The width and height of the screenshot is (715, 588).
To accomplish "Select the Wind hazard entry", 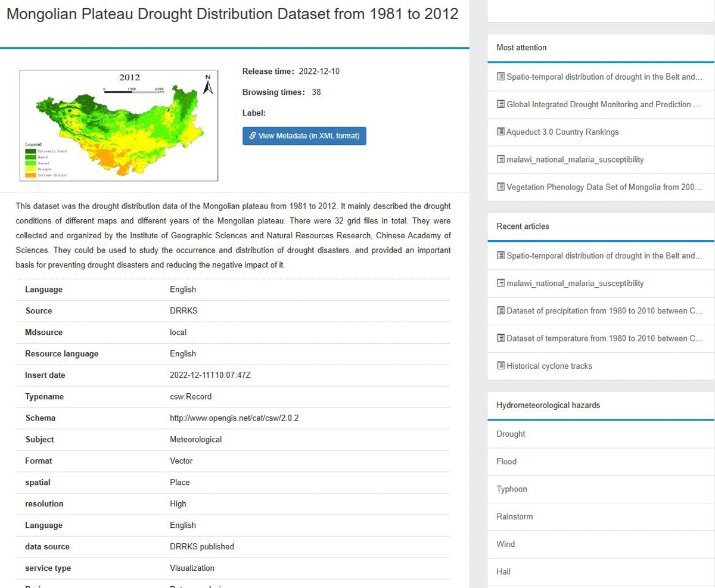I will (x=505, y=544).
